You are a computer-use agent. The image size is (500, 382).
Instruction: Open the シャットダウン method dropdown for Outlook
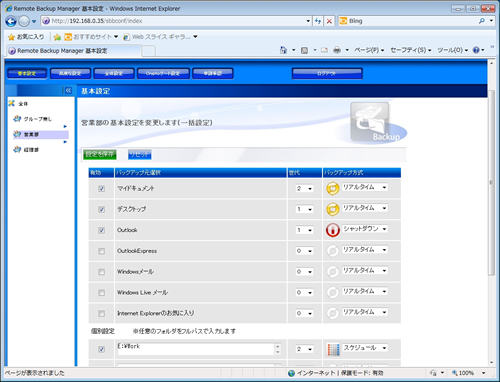click(x=365, y=229)
